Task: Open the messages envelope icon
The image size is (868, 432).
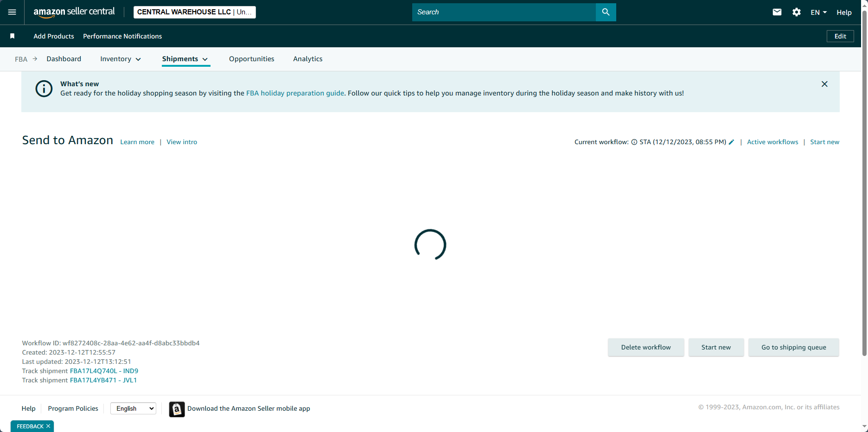Action: pos(777,12)
